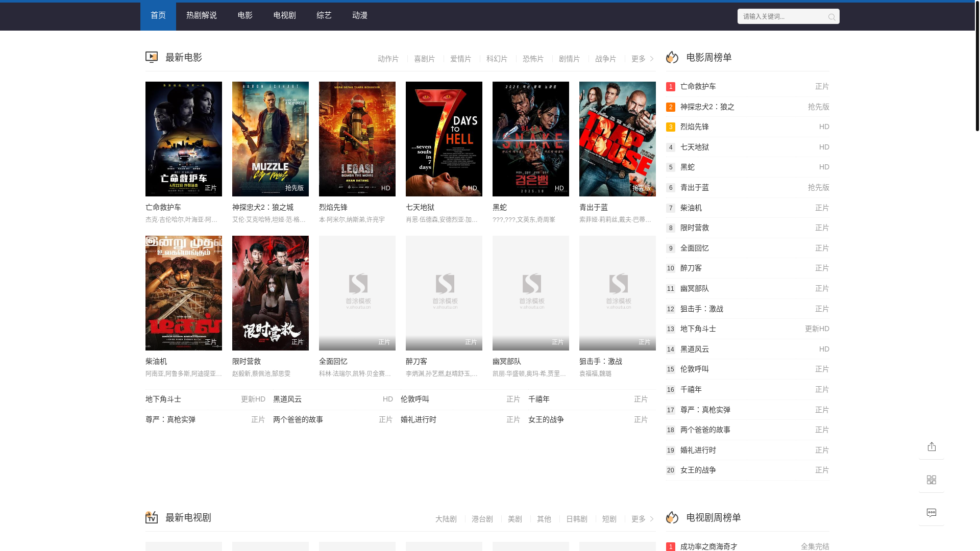Open the 首页 navigation tab
980x551 pixels.
(x=158, y=15)
